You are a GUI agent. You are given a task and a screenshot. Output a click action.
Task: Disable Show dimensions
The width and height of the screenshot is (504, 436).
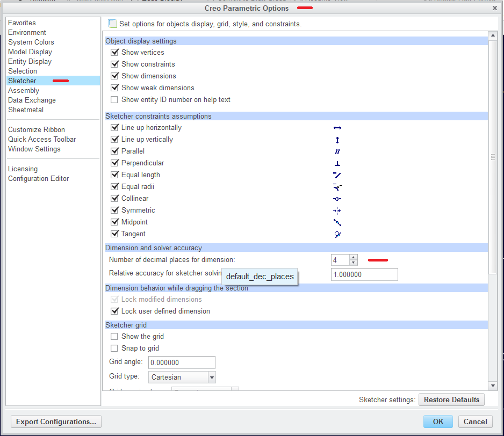click(x=114, y=76)
